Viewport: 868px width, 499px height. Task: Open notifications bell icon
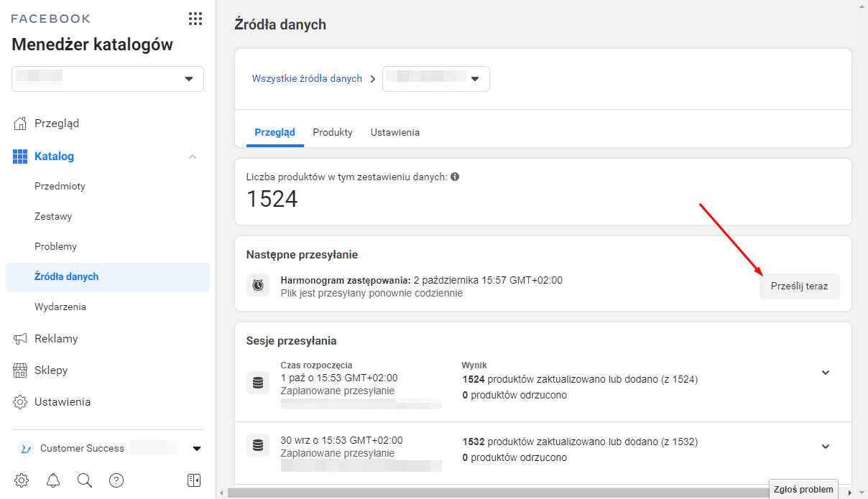point(53,480)
